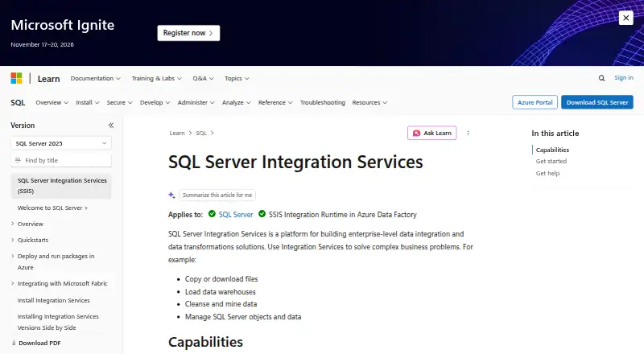Click the 'Copy or download files' bullet
Image resolution: width=644 pixels, height=354 pixels.
pyautogui.click(x=221, y=279)
